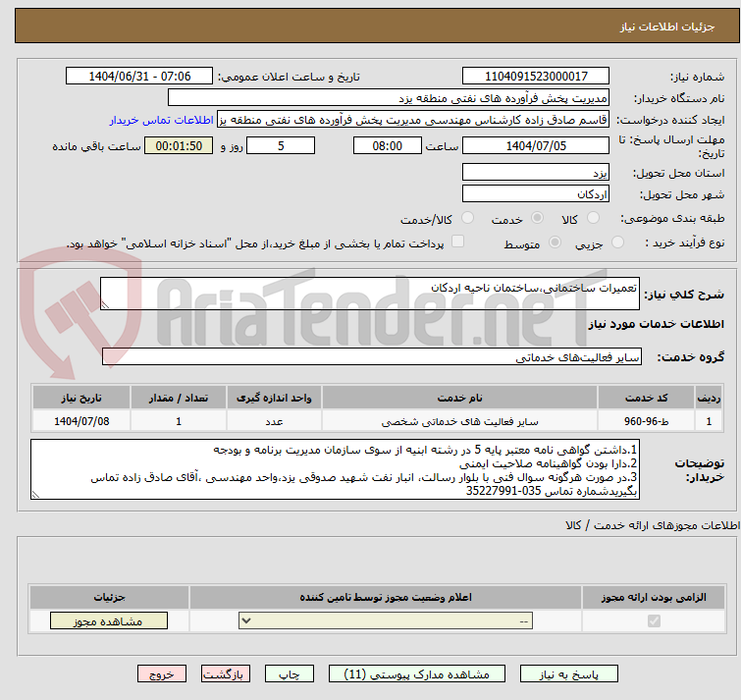741x700 pixels.
Task: Click the نام دستگاه خریدار field
Action: (389, 98)
